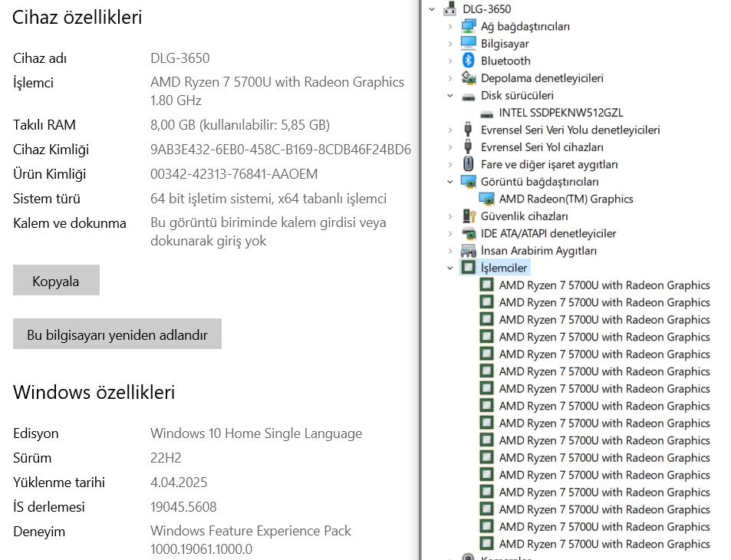Screen dimensions: 731x560
Task: Click the Bilgisayar monitor icon
Action: click(x=469, y=44)
